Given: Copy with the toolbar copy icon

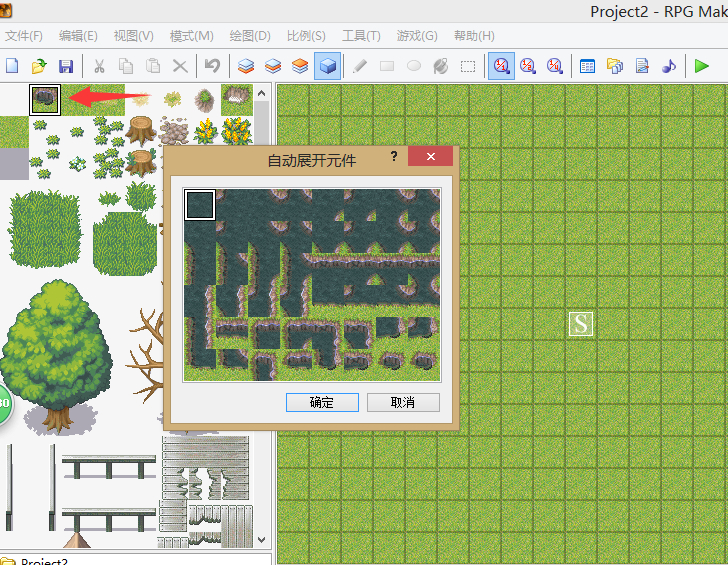Looking at the screenshot, I should click(126, 66).
